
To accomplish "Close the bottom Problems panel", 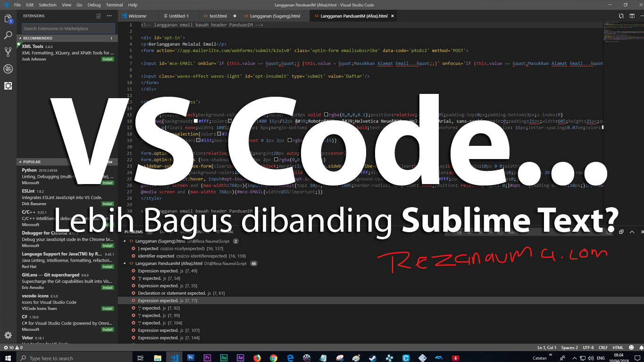I will (x=641, y=232).
